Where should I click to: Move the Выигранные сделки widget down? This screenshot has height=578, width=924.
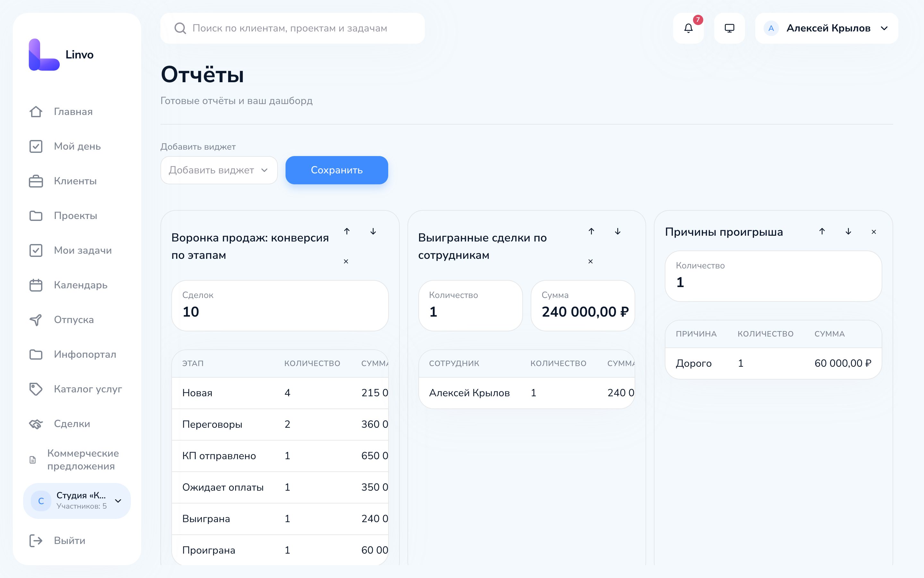pos(617,231)
